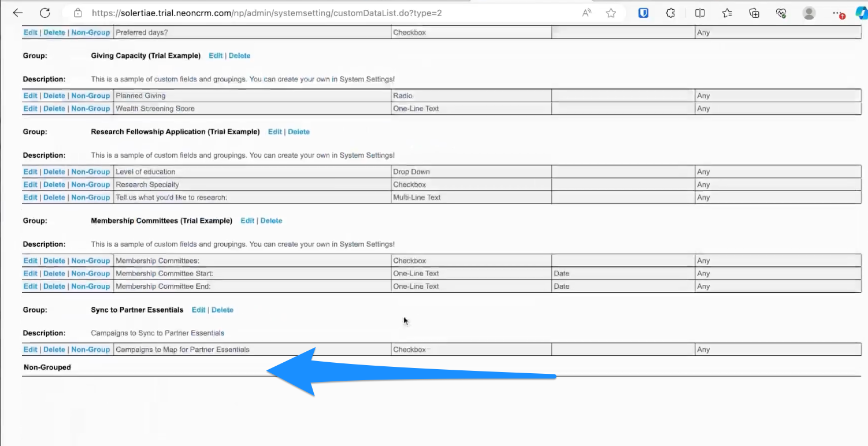Bookmark this page with the star icon

(611, 13)
